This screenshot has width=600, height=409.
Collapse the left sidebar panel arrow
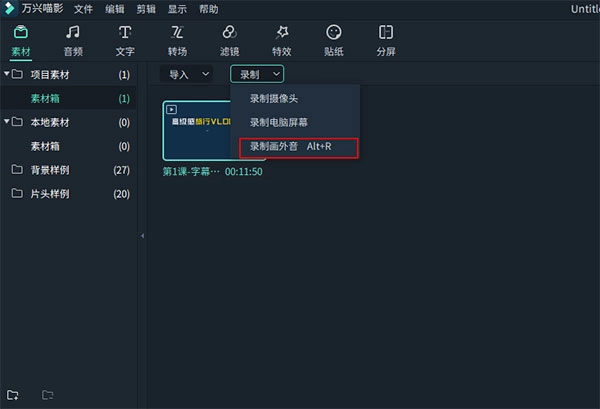(x=142, y=236)
